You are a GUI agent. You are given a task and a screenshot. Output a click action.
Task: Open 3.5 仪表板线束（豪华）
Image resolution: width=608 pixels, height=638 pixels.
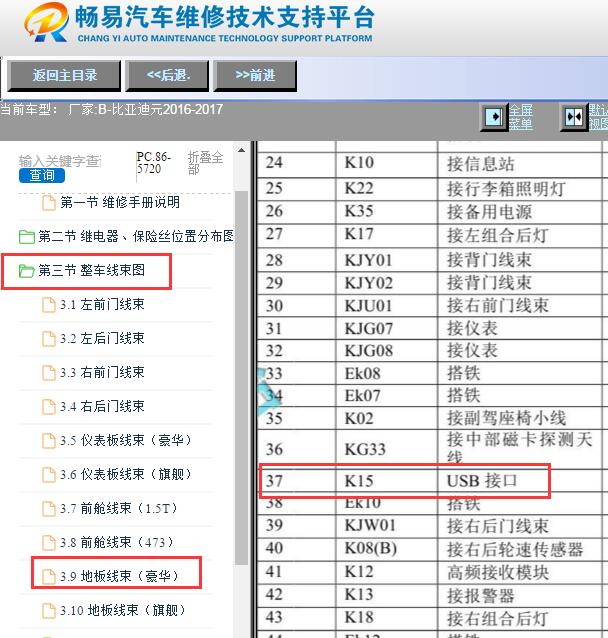click(126, 440)
